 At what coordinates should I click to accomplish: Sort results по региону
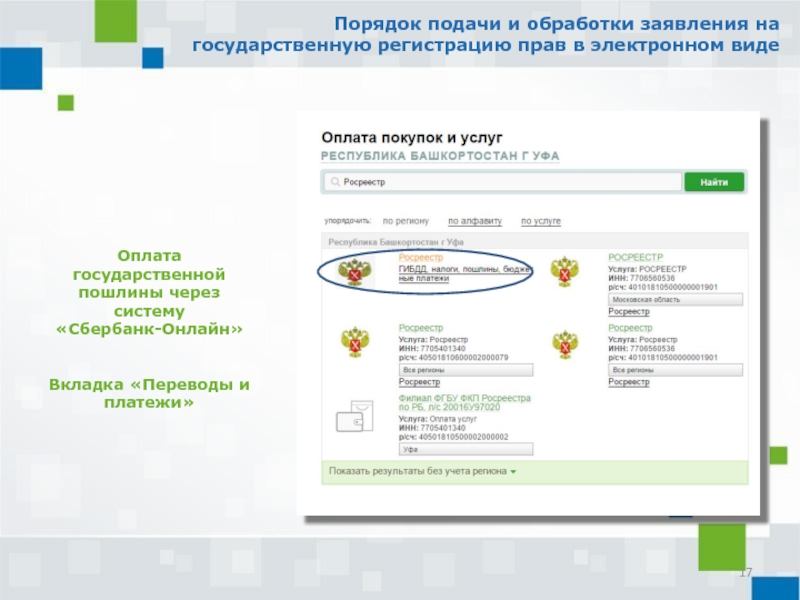tap(406, 221)
